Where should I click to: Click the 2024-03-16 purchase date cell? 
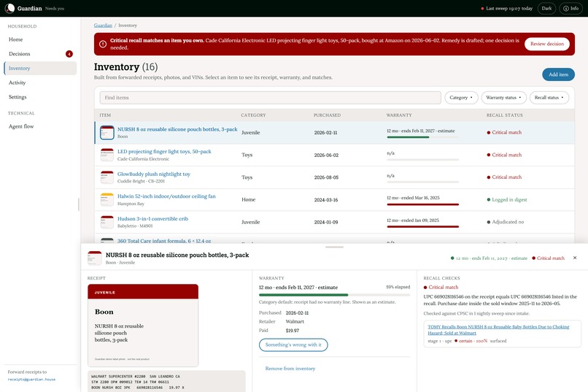coord(326,200)
